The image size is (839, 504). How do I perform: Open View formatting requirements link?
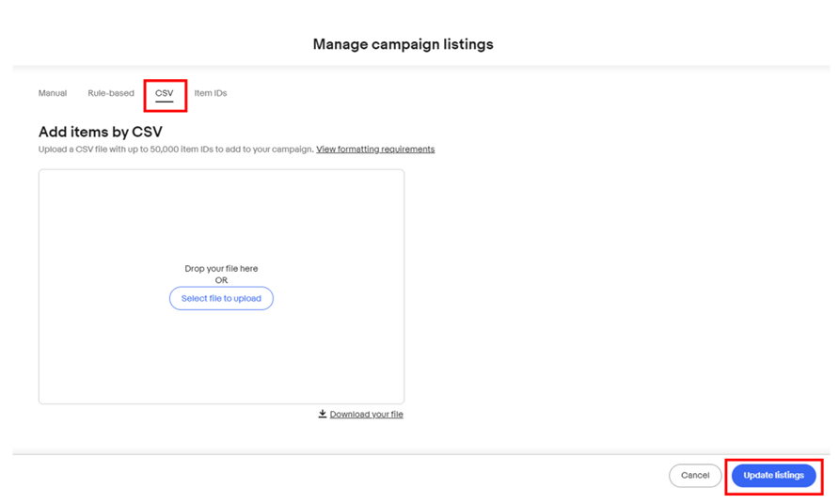375,150
